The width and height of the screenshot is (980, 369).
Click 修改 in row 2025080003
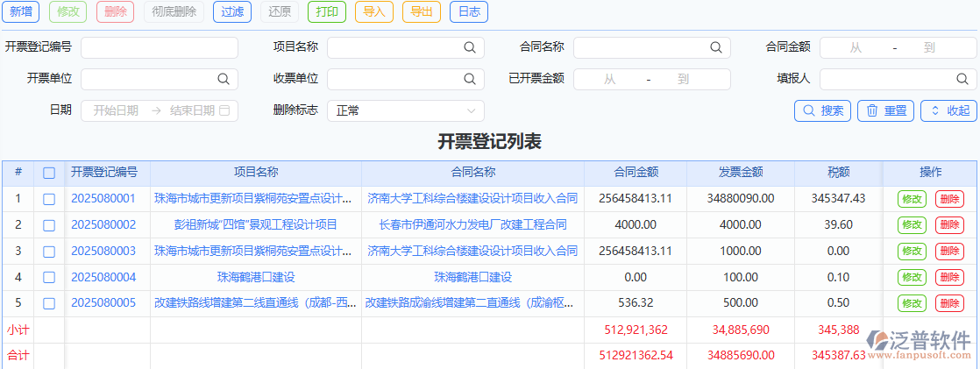coord(912,252)
